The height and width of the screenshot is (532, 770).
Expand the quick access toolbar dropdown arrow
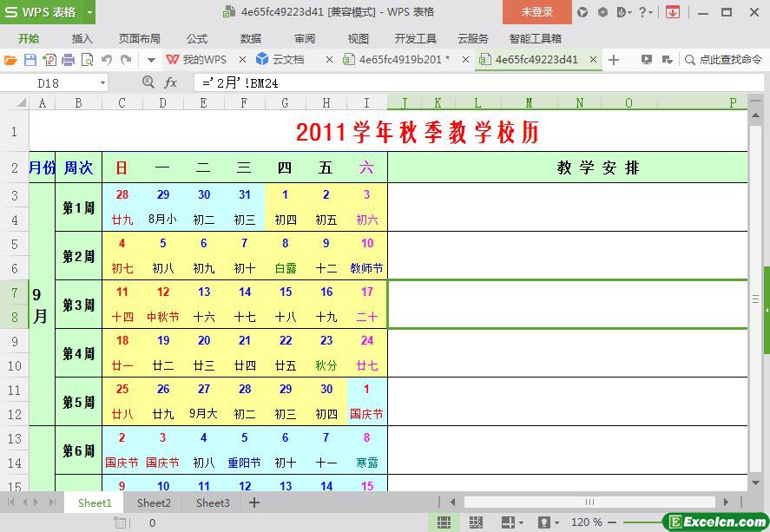click(150, 60)
